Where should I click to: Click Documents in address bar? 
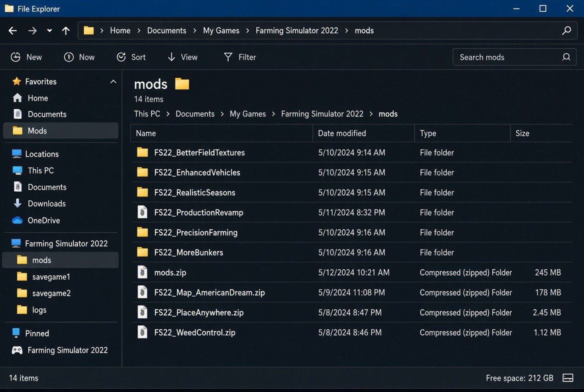[x=166, y=30]
